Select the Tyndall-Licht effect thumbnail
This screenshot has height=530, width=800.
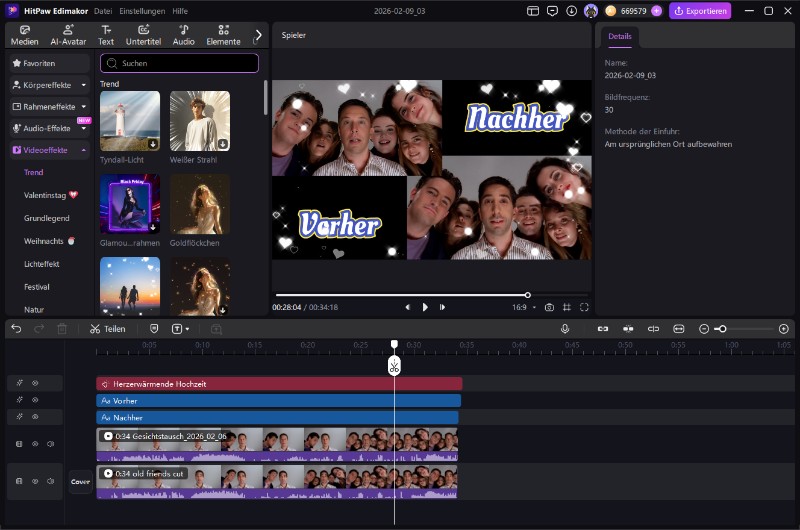pos(130,121)
